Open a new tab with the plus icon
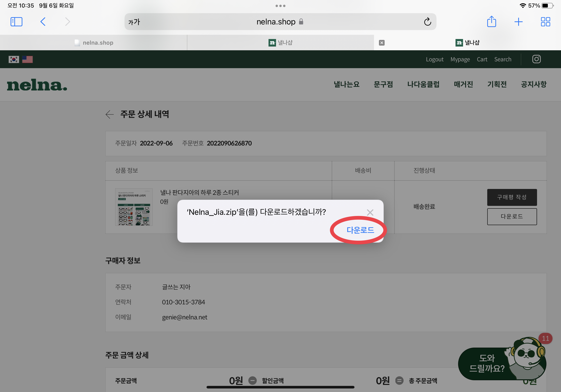 tap(518, 22)
